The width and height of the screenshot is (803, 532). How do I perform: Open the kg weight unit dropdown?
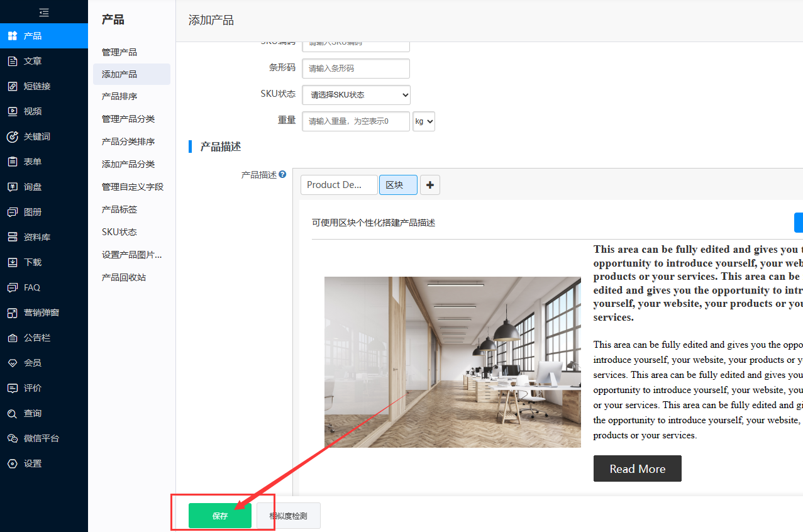click(424, 121)
